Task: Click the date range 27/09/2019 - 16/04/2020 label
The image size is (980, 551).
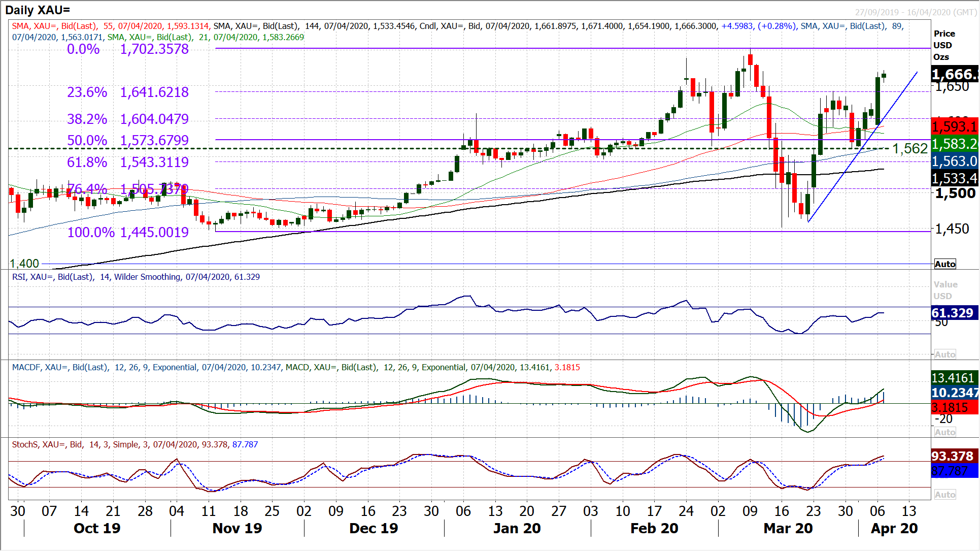Action: pos(916,12)
